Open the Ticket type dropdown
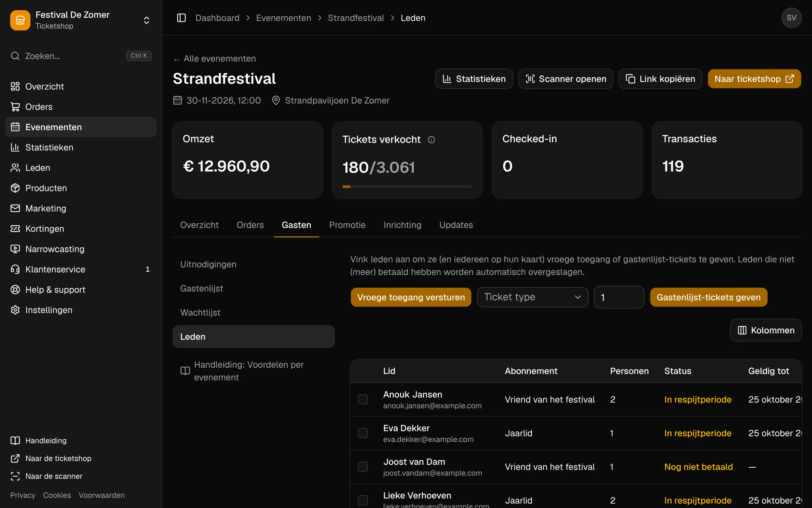The image size is (812, 508). [x=533, y=297]
